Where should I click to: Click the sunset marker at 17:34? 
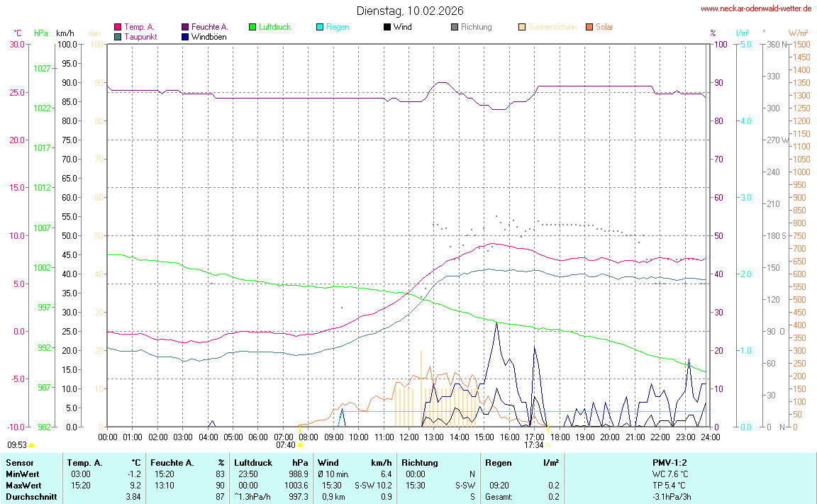(548, 445)
